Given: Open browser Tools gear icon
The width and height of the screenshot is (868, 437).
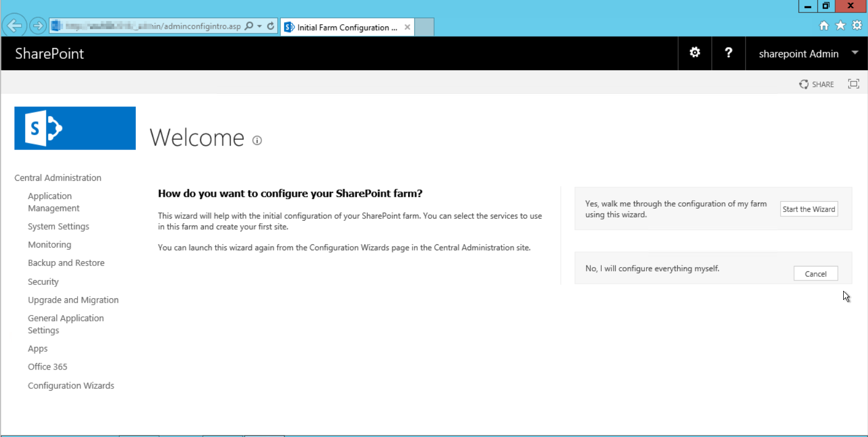Looking at the screenshot, I should 857,25.
